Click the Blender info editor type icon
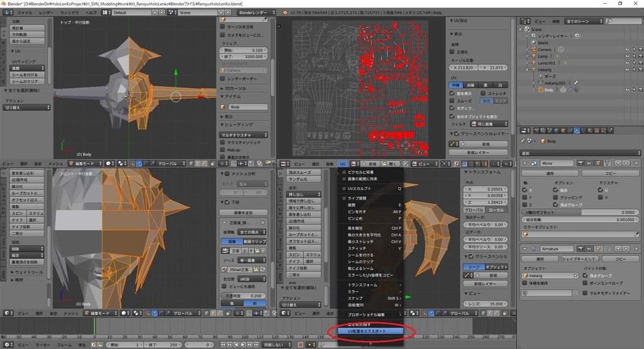 click(x=6, y=13)
